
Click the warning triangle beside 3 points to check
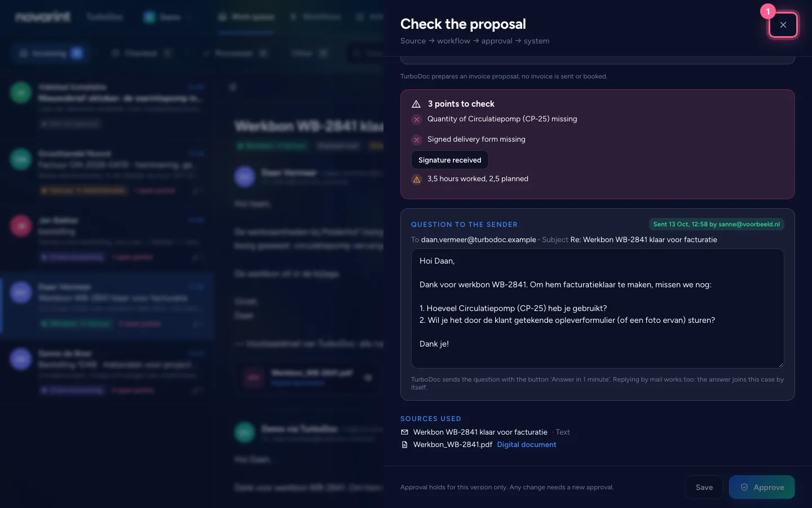(x=416, y=104)
